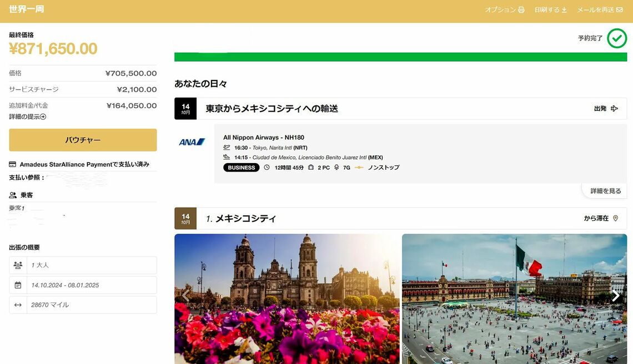The height and width of the screenshot is (364, 633).
Task: Click the printer icon beside オプション
Action: [521, 10]
